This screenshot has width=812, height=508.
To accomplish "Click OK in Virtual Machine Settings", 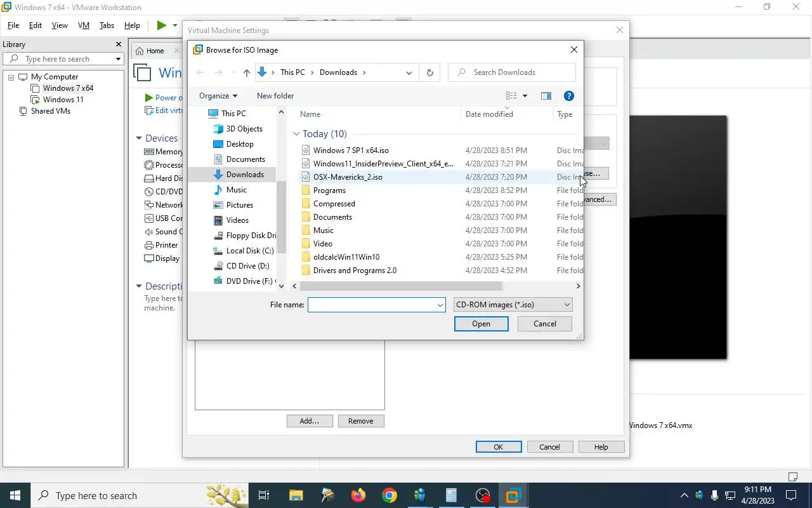I will [x=499, y=447].
